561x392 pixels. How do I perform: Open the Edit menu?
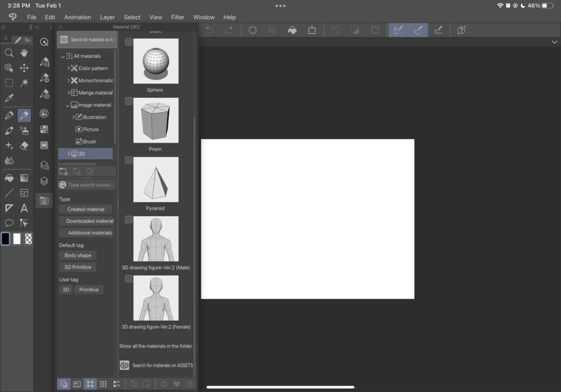coord(50,17)
